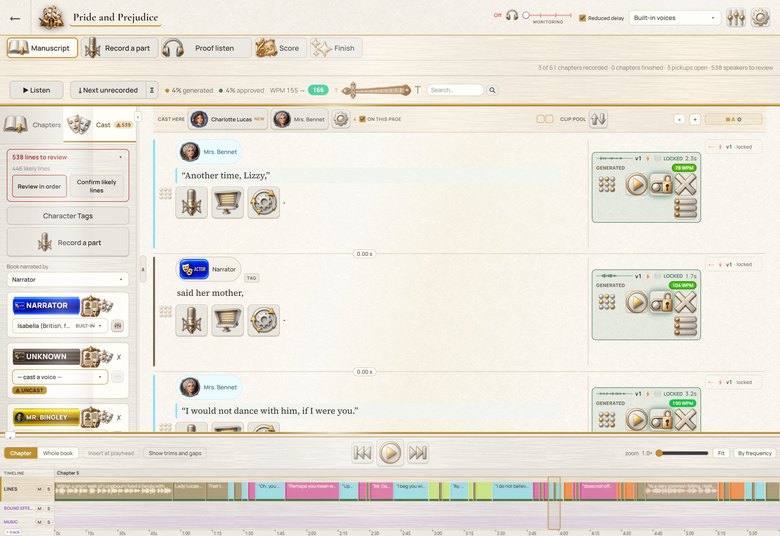
Task: Discard the 1.7s clip with X
Action: tap(685, 302)
